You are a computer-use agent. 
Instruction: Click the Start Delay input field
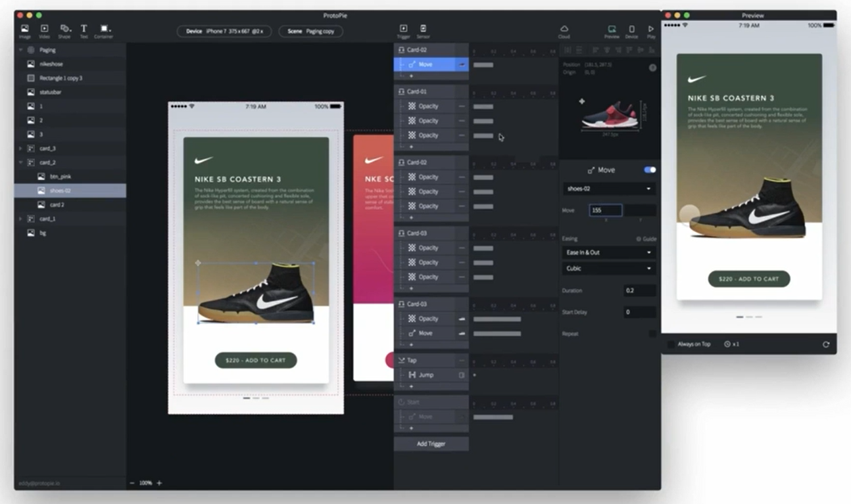pos(640,312)
